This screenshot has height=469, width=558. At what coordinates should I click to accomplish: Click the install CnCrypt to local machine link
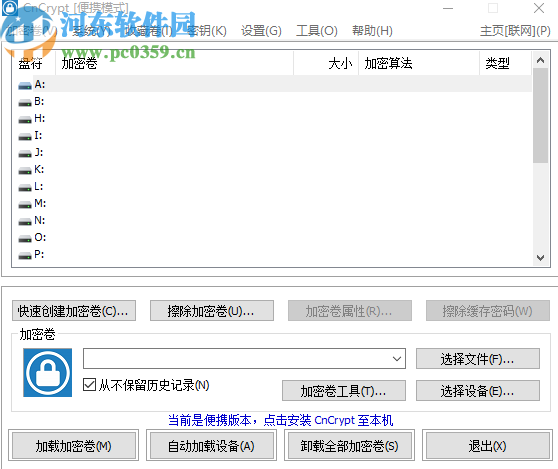pyautogui.click(x=280, y=420)
